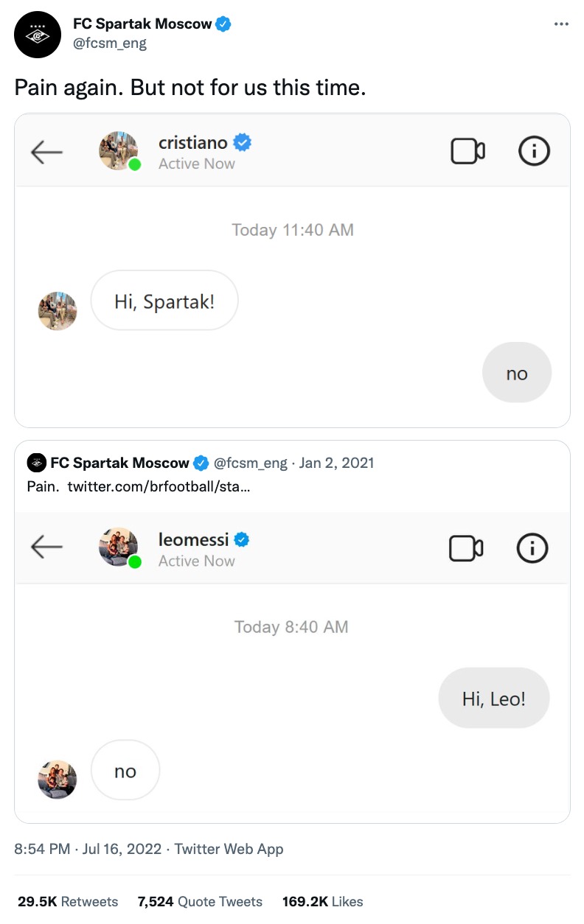
Task: View the 29.5K Retweets list
Action: tap(68, 901)
